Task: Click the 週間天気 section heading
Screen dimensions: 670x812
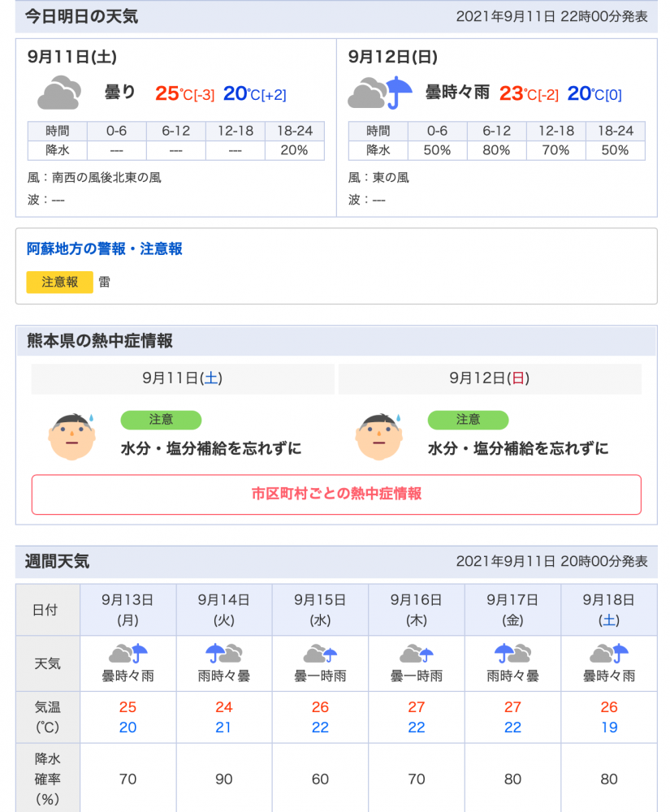Action: [57, 561]
